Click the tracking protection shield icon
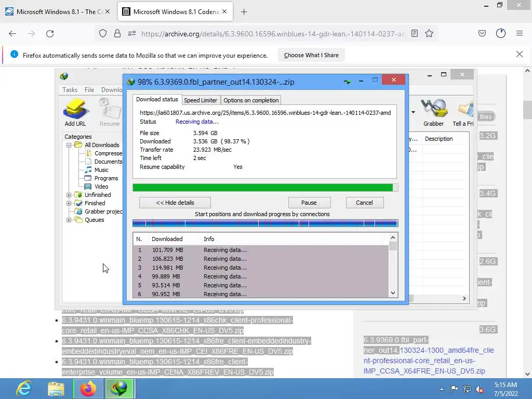Image resolution: width=532 pixels, height=399 pixels. (103, 34)
